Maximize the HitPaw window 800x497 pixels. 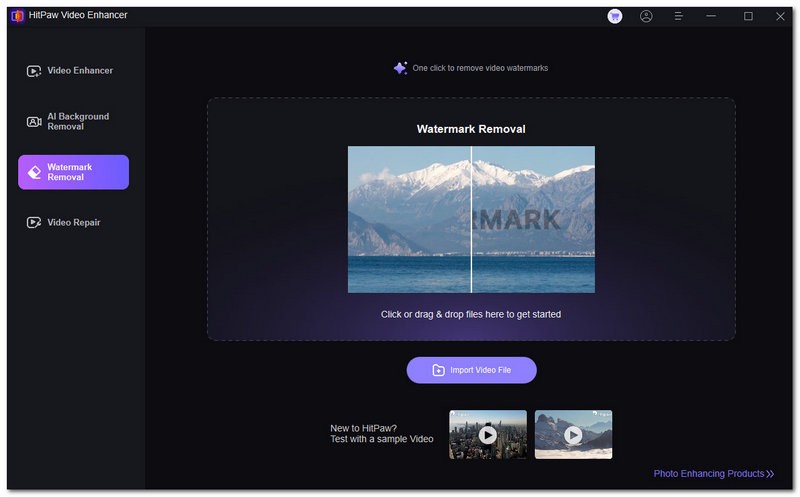pos(748,16)
